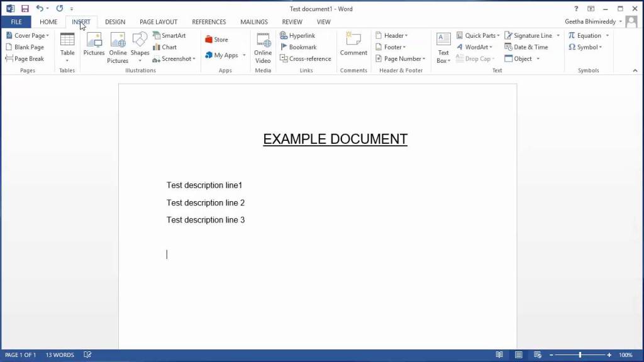Screen dimensions: 644x362
Task: Click the Pictures icon in Illustrations
Action: (94, 45)
